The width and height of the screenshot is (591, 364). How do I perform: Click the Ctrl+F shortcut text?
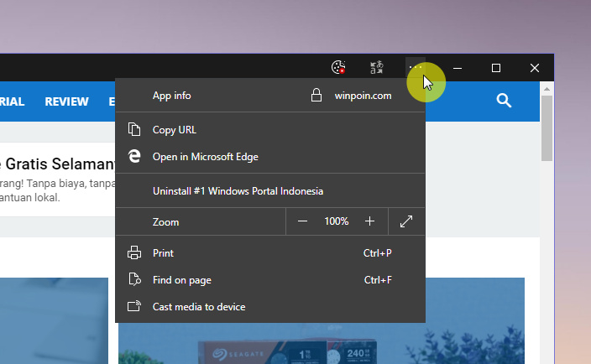(378, 279)
